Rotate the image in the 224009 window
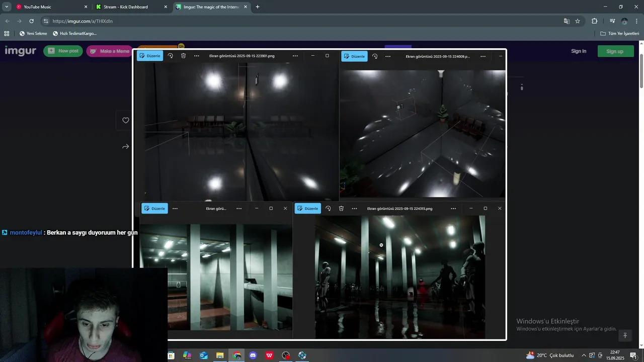Screen dimensions: 644x362 (375, 56)
